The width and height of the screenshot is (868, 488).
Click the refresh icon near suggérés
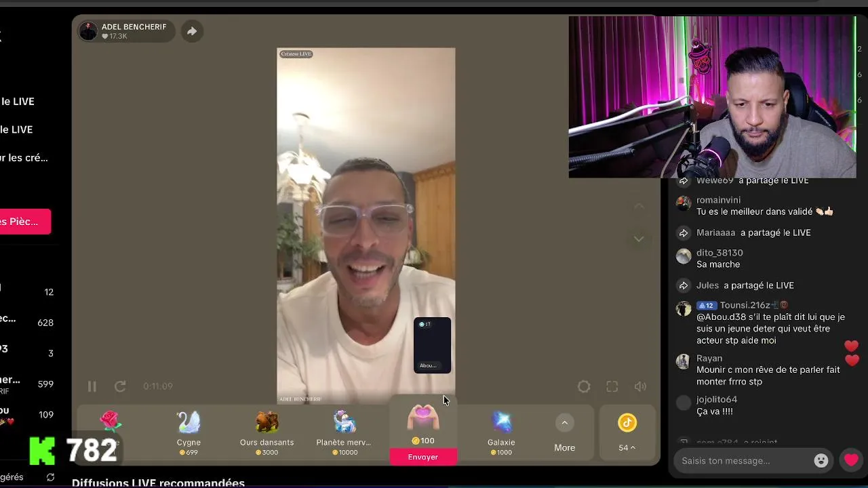pyautogui.click(x=50, y=477)
